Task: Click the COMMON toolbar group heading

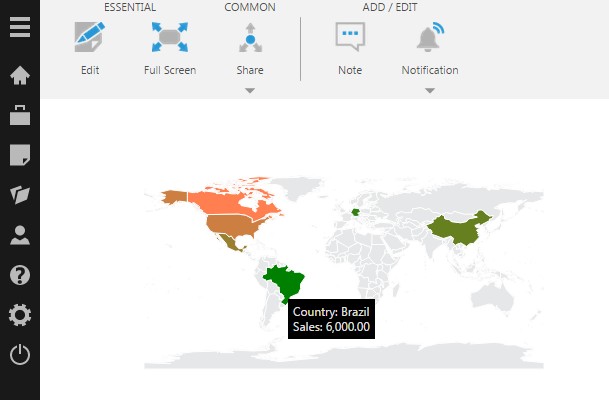Action: pyautogui.click(x=250, y=7)
